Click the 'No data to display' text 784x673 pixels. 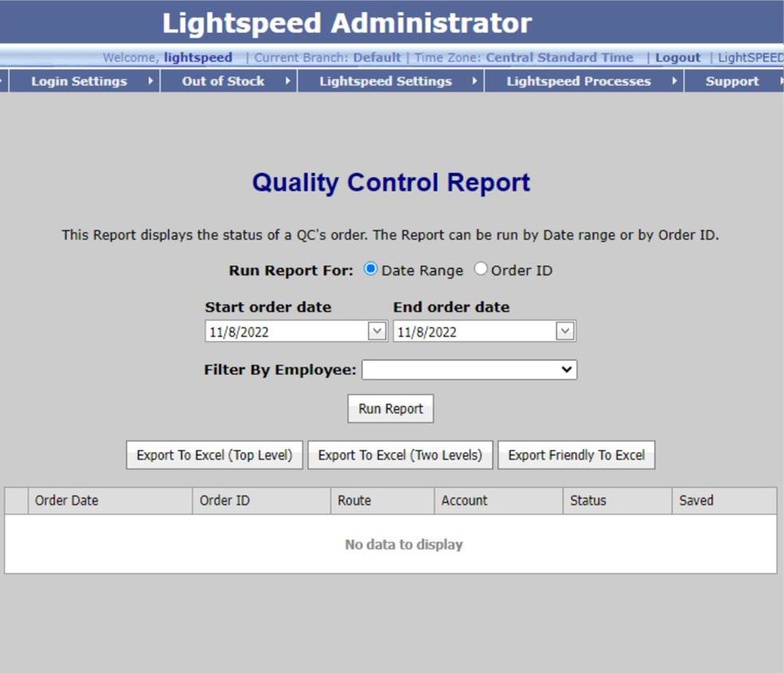click(404, 545)
